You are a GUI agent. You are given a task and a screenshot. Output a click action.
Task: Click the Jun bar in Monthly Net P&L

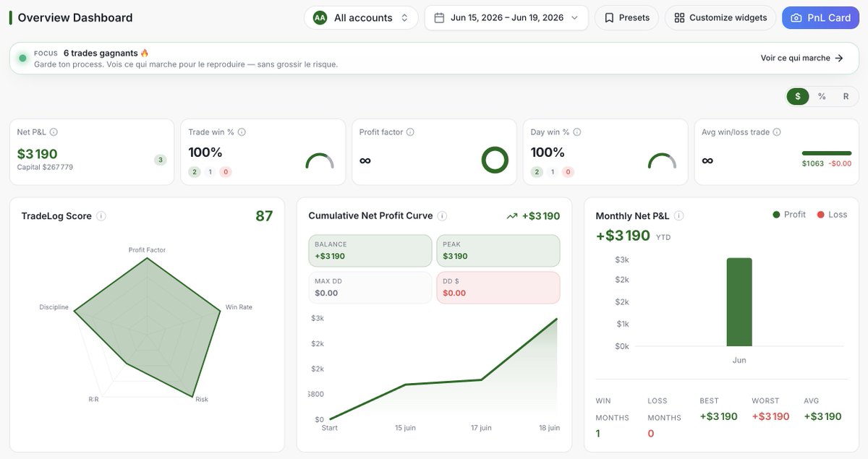pos(739,302)
